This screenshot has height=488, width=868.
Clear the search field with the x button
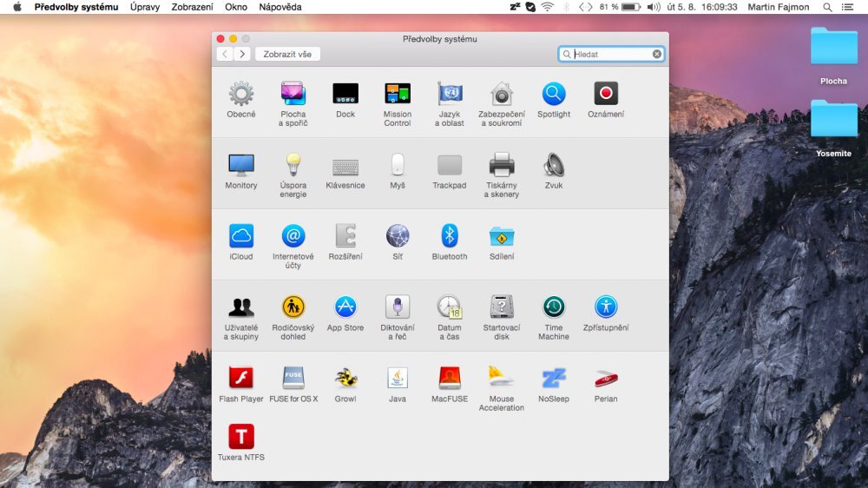point(657,54)
